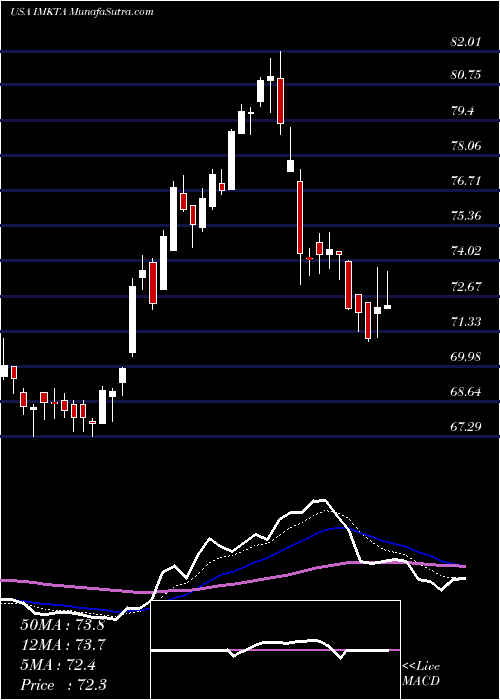This screenshot has width=500, height=700.
Task: Click the Price : 72.3 readout
Action: (62, 685)
